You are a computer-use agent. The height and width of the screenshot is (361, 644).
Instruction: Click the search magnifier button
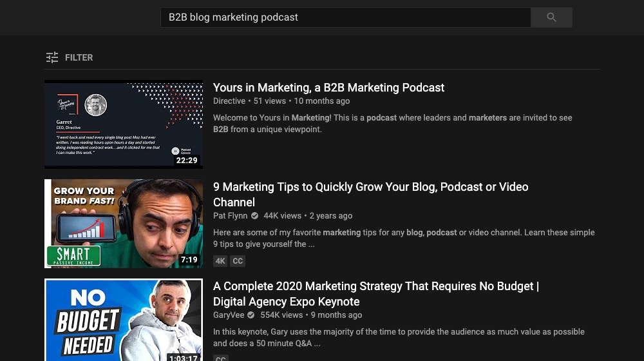click(x=551, y=17)
